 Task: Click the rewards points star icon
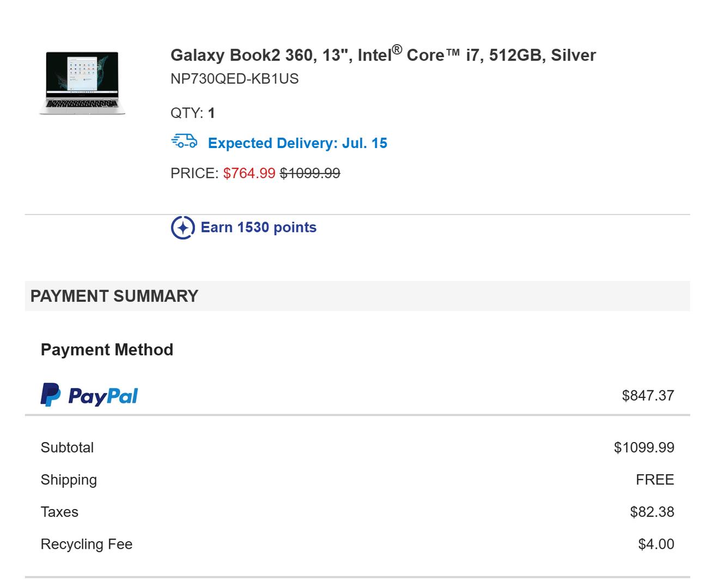click(182, 228)
